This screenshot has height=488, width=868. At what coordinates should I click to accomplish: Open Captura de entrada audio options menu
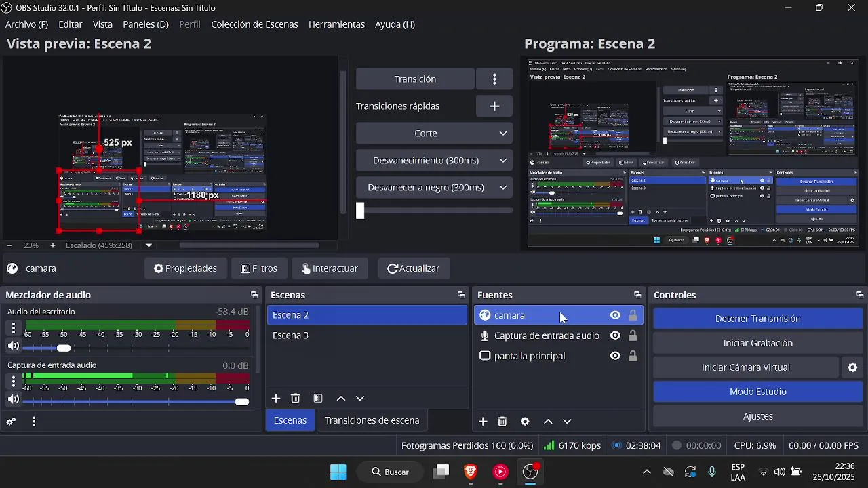[x=13, y=382]
